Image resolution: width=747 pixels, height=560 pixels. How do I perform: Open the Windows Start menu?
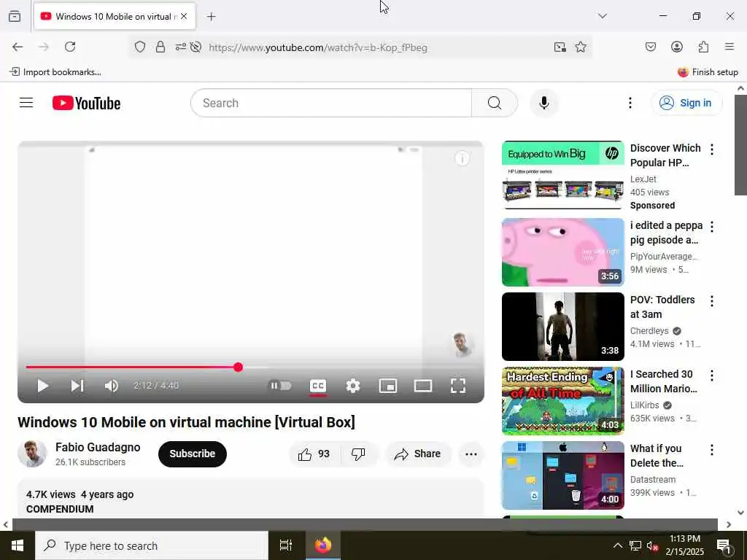tap(18, 545)
